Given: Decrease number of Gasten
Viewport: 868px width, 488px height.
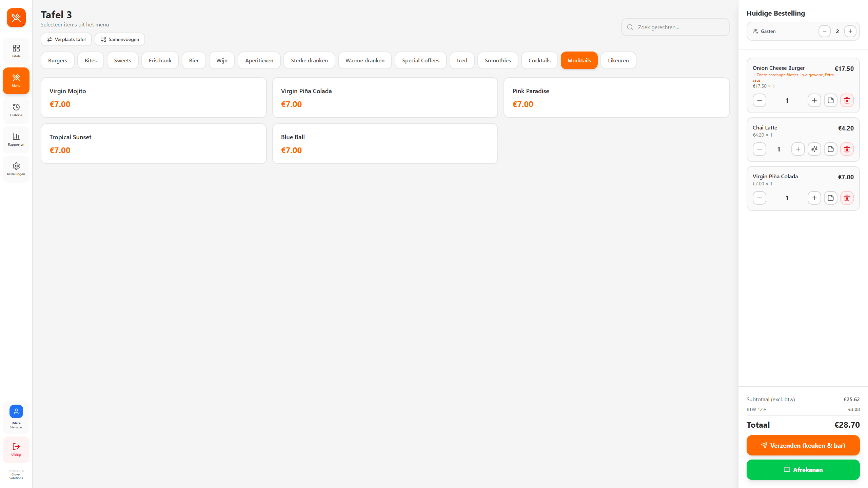Looking at the screenshot, I should (x=824, y=31).
